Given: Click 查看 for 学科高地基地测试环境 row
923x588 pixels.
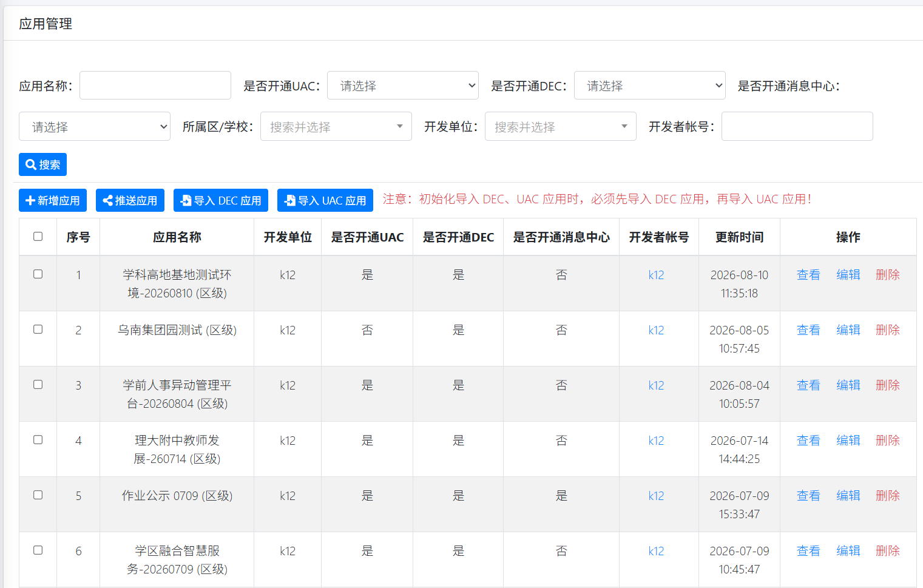Looking at the screenshot, I should (808, 275).
